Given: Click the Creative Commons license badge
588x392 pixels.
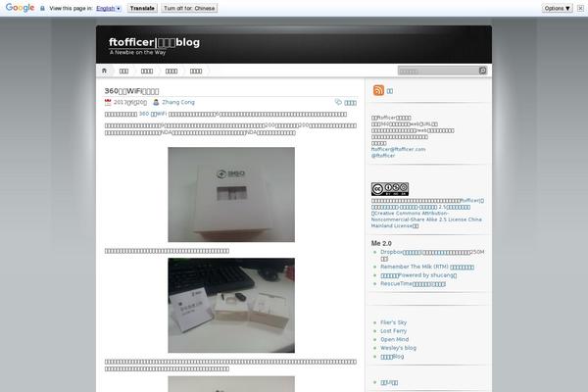Looking at the screenshot, I should coord(390,189).
